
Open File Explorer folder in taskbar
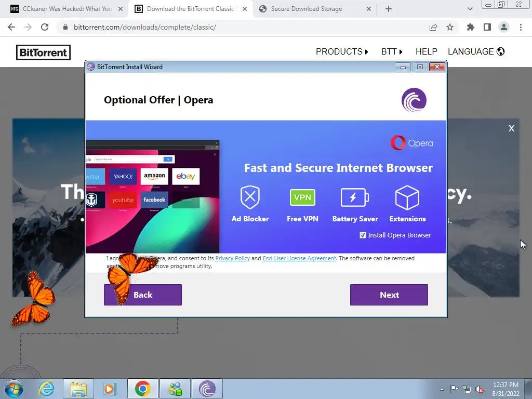coord(78,389)
